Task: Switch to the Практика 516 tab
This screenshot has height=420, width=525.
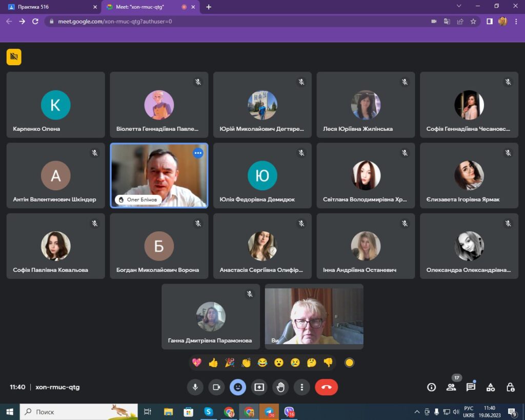Action: click(x=51, y=7)
